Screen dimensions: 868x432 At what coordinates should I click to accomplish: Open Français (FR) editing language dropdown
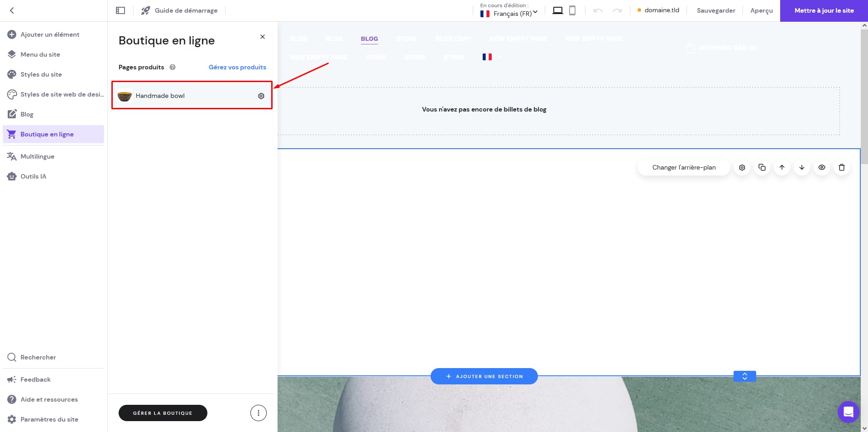pos(509,14)
